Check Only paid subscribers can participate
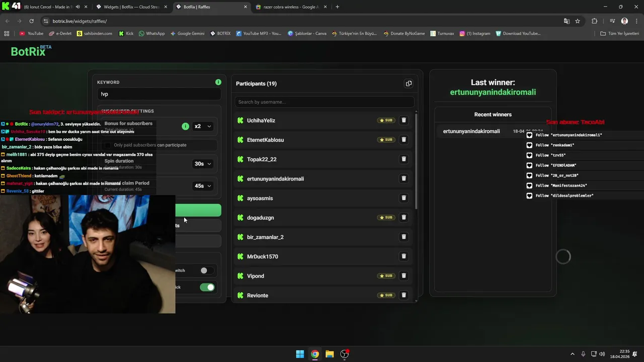 107,145
